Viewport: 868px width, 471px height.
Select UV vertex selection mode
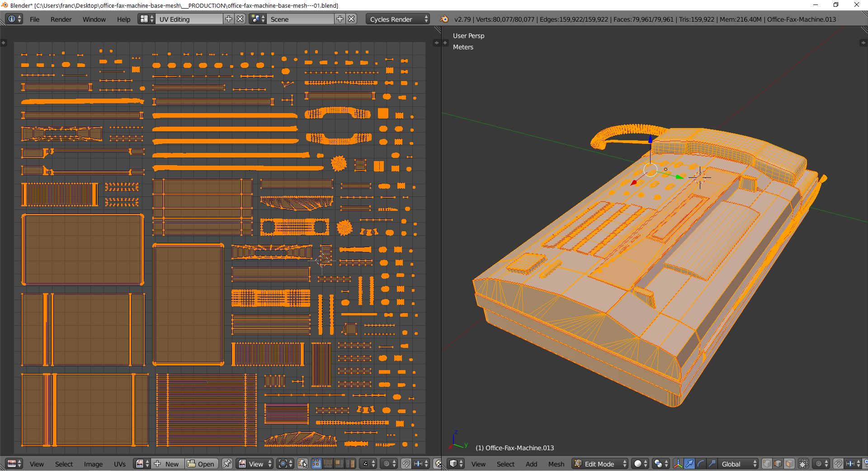(x=316, y=464)
